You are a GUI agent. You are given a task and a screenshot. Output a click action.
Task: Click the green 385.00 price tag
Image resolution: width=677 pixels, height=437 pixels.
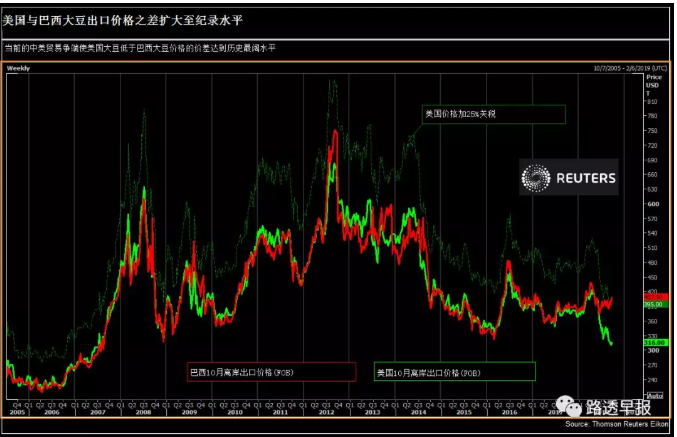click(655, 304)
